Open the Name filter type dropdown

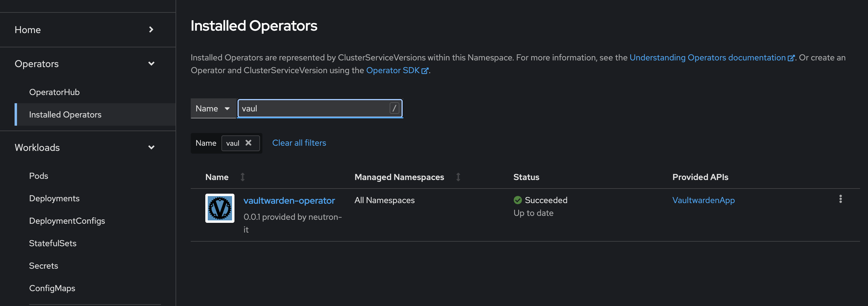(213, 108)
